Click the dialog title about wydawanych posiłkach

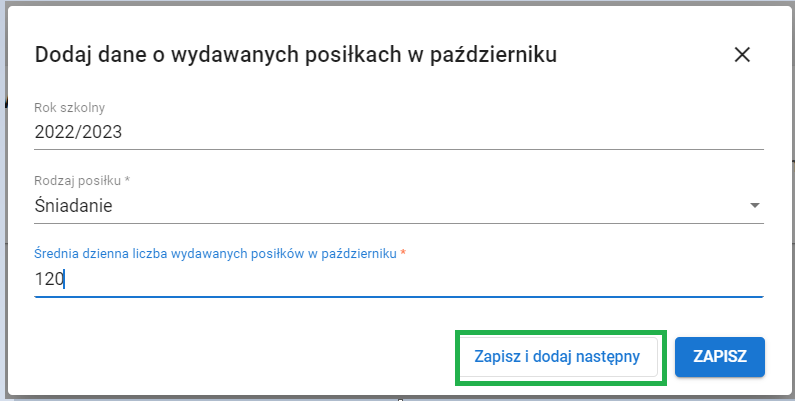tap(295, 55)
